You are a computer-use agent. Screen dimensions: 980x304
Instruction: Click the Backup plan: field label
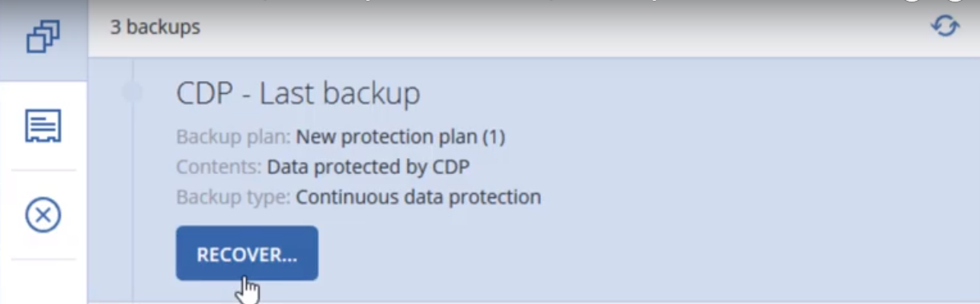[x=234, y=137]
